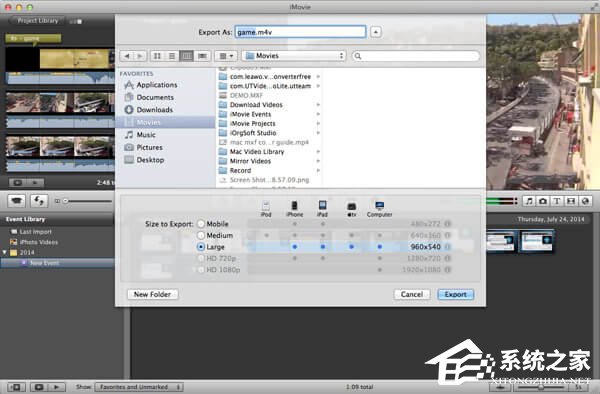
Task: Open the Transitions browser
Action: tap(571, 201)
